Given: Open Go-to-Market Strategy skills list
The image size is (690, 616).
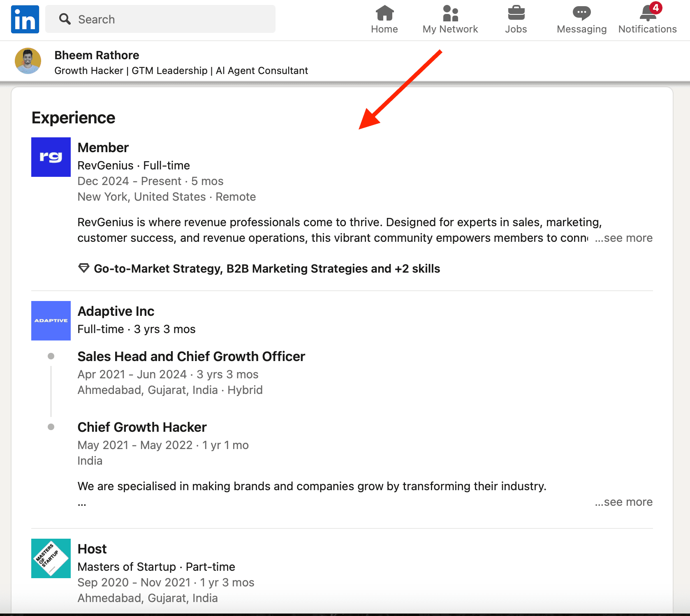Looking at the screenshot, I should click(267, 269).
